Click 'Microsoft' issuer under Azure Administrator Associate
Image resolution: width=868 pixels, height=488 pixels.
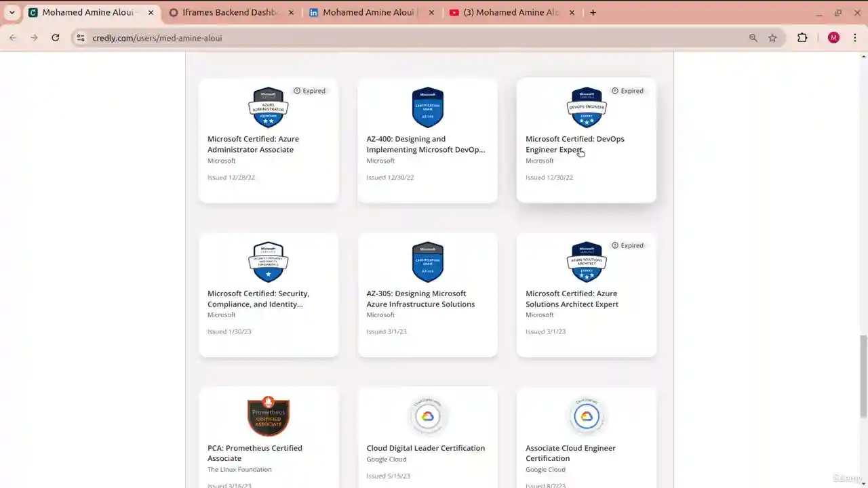(222, 161)
